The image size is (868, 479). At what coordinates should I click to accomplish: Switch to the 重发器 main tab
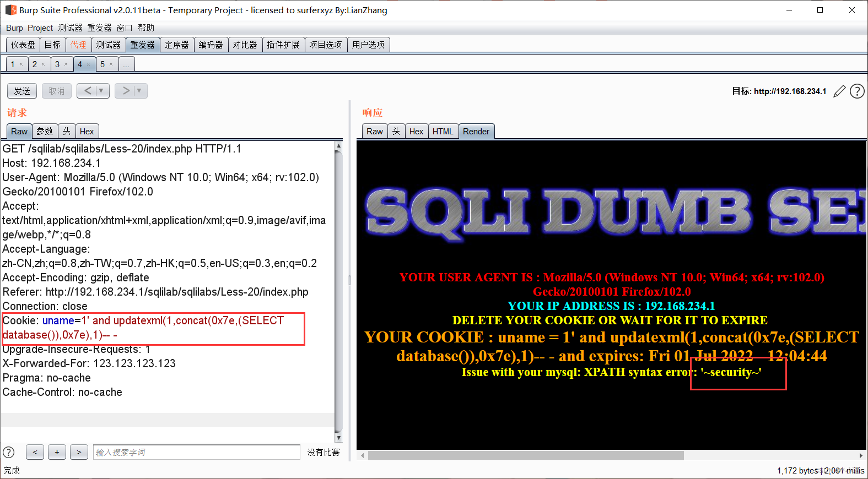coord(142,45)
